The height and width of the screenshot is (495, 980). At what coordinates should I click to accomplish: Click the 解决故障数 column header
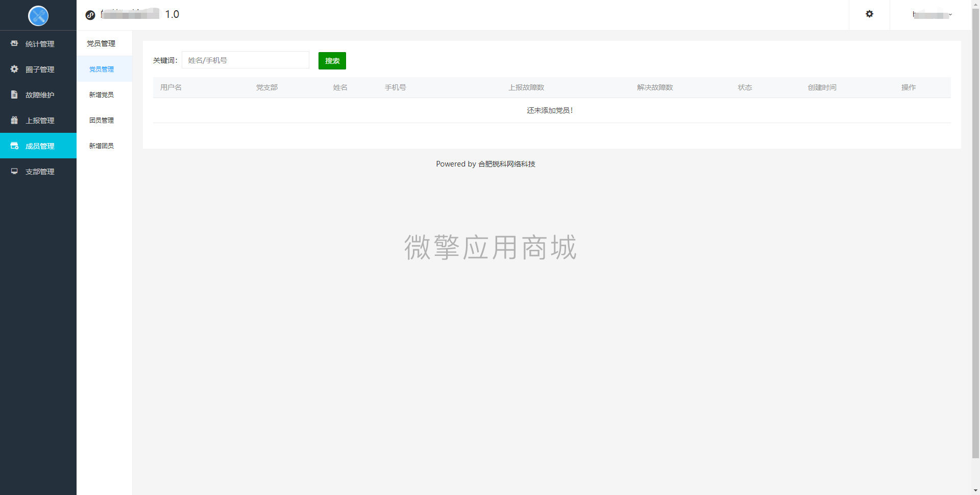point(655,87)
